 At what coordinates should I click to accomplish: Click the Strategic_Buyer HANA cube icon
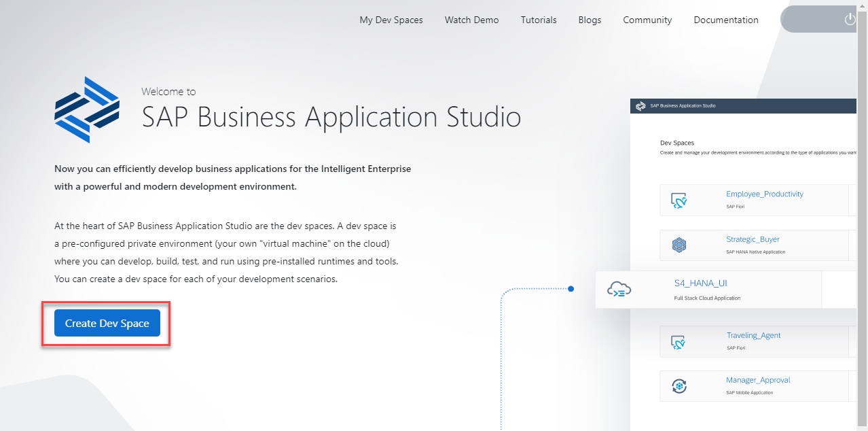click(x=679, y=245)
